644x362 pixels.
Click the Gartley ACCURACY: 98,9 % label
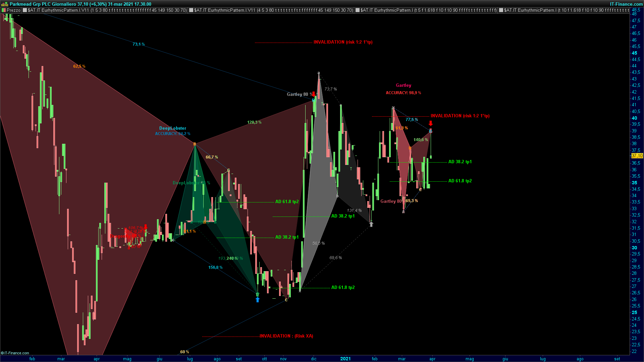click(x=403, y=93)
